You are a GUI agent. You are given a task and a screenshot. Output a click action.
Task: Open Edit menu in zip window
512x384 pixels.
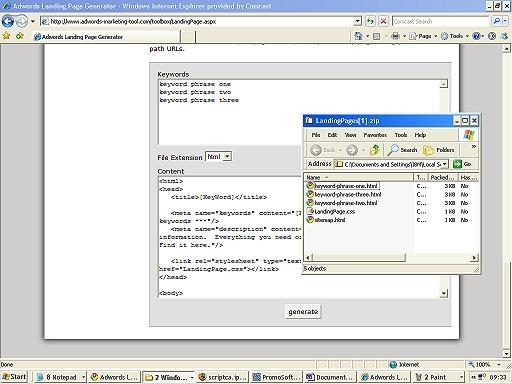click(332, 135)
